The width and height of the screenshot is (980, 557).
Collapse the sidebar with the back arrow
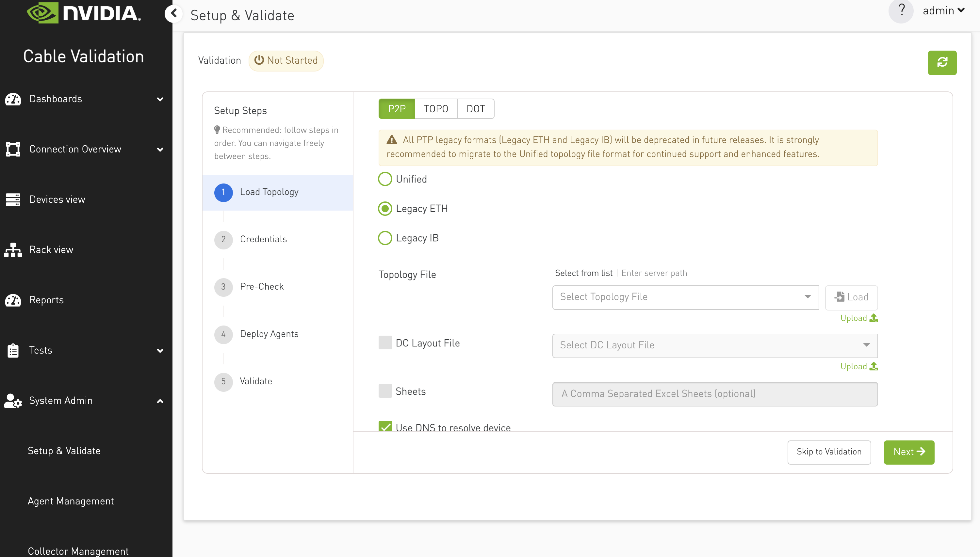174,14
